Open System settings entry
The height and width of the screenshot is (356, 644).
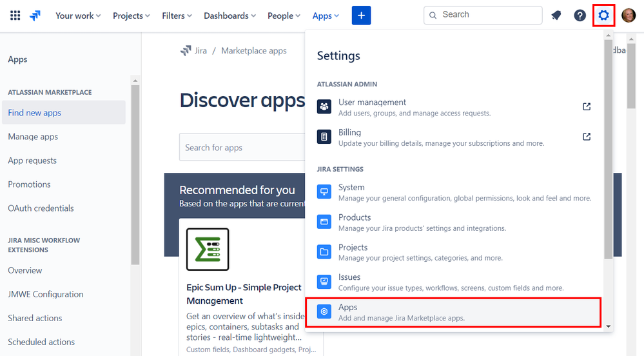click(x=454, y=192)
